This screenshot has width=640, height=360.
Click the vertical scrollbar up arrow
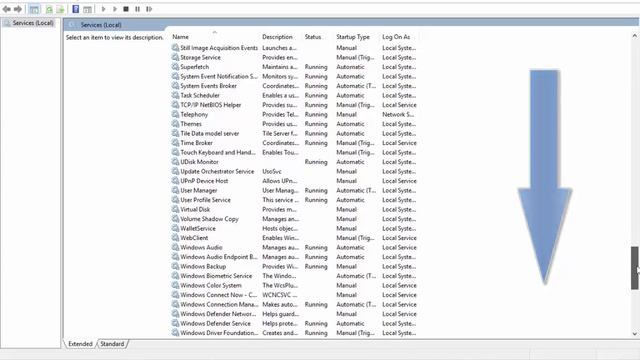[635, 36]
